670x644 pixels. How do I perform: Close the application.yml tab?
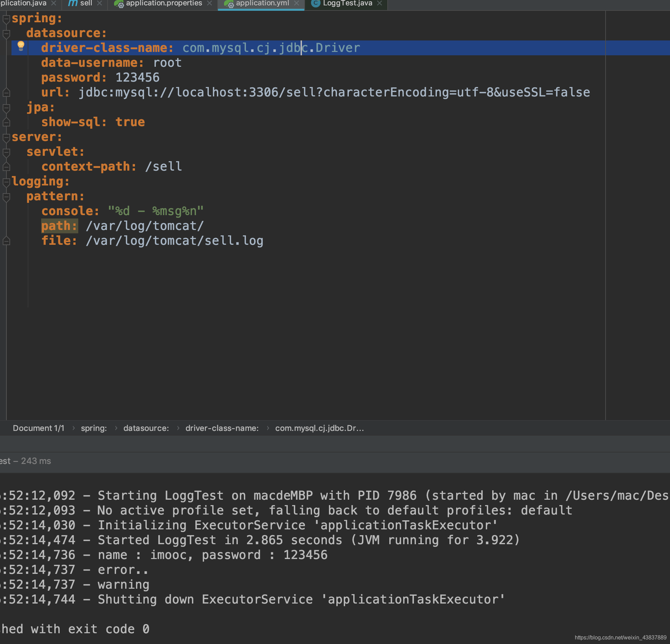point(297,3)
